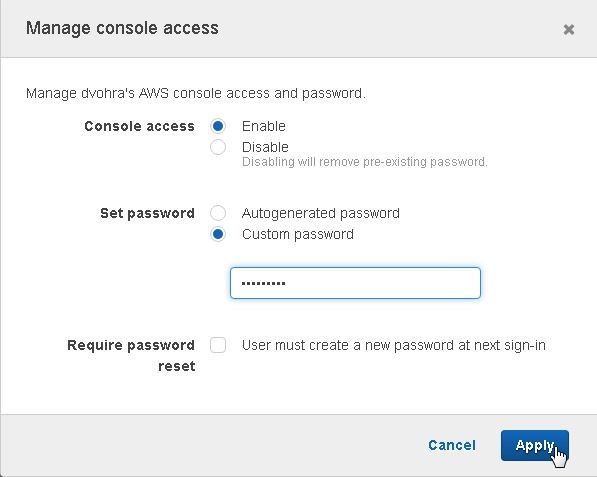Click the 'Disabling will remove pre-existing password' note
597x477 pixels.
coord(365,162)
